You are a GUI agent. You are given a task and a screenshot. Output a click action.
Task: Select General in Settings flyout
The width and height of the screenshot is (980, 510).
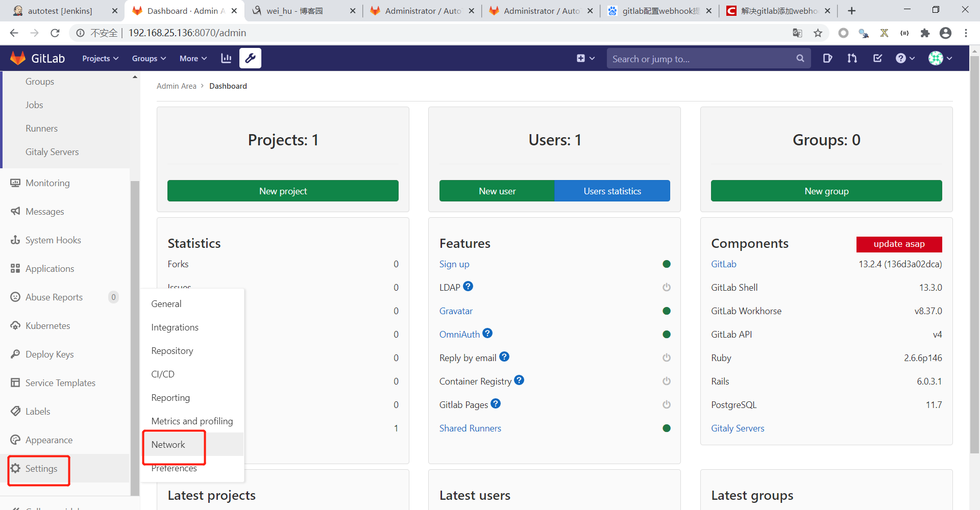pos(193,303)
